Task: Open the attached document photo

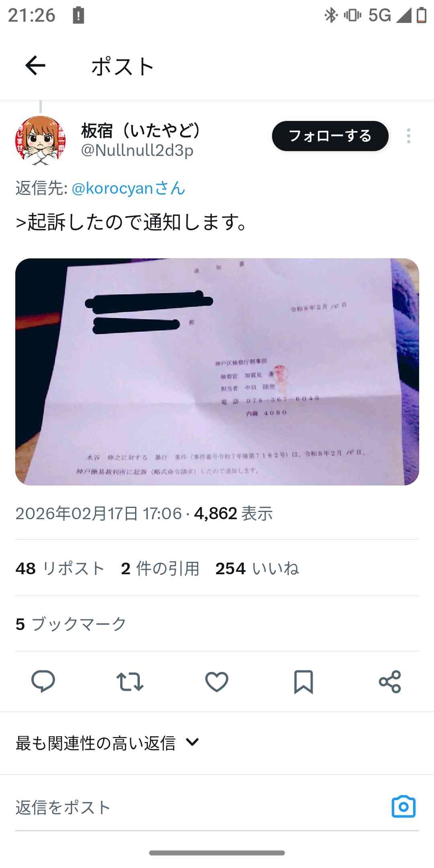Action: 217,372
